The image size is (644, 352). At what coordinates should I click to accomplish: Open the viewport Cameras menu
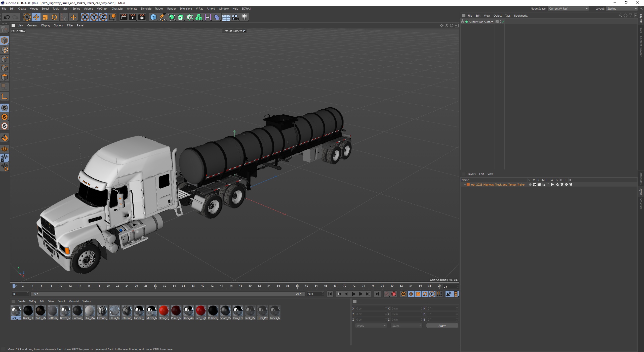pos(32,25)
